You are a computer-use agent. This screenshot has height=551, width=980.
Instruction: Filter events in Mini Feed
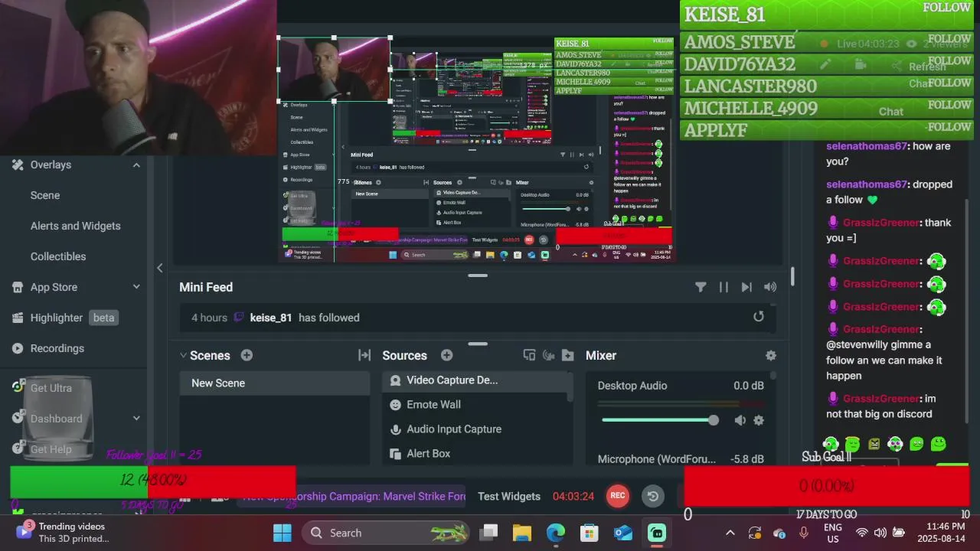coord(701,287)
